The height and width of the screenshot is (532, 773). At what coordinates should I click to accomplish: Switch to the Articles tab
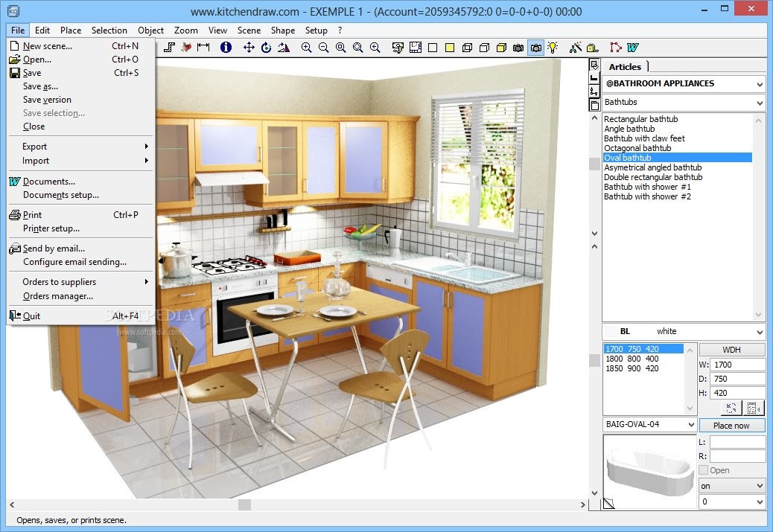pos(625,67)
